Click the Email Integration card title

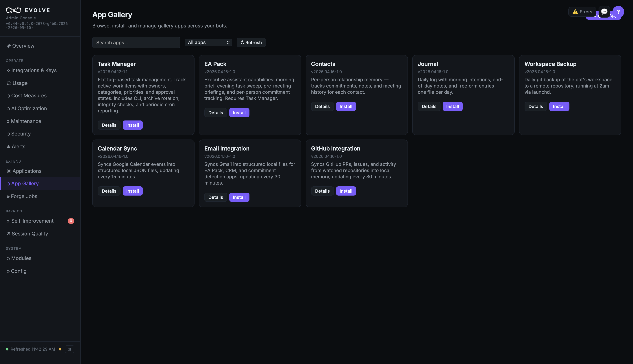[227, 148]
